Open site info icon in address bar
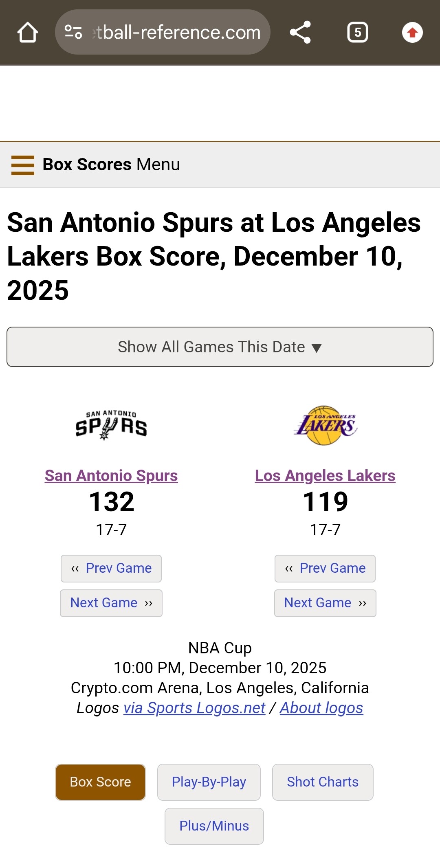The width and height of the screenshot is (440, 868). (x=74, y=32)
